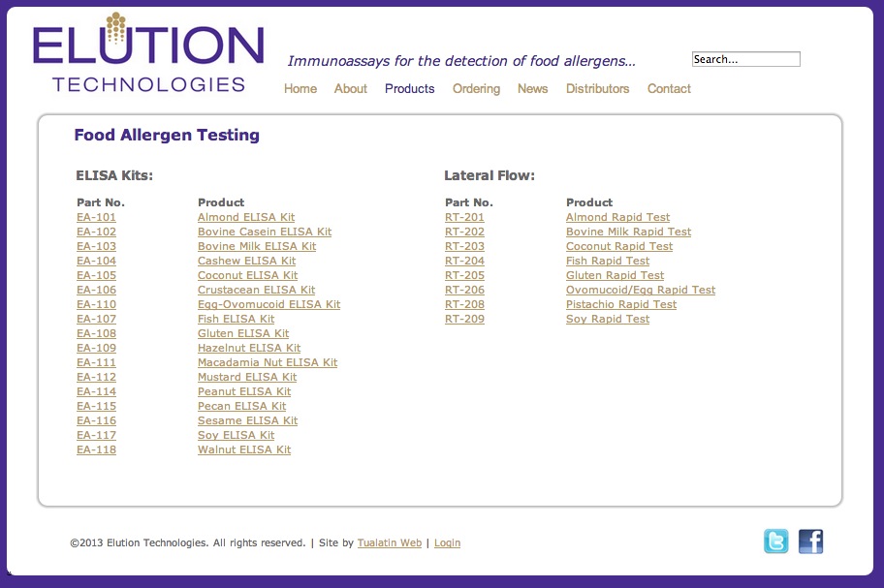This screenshot has height=588, width=884.
Task: Open part number EA-117 link
Action: pos(96,435)
